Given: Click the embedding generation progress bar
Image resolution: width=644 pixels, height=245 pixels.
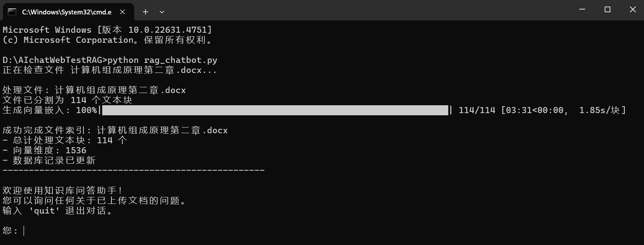Looking at the screenshot, I should [x=275, y=110].
